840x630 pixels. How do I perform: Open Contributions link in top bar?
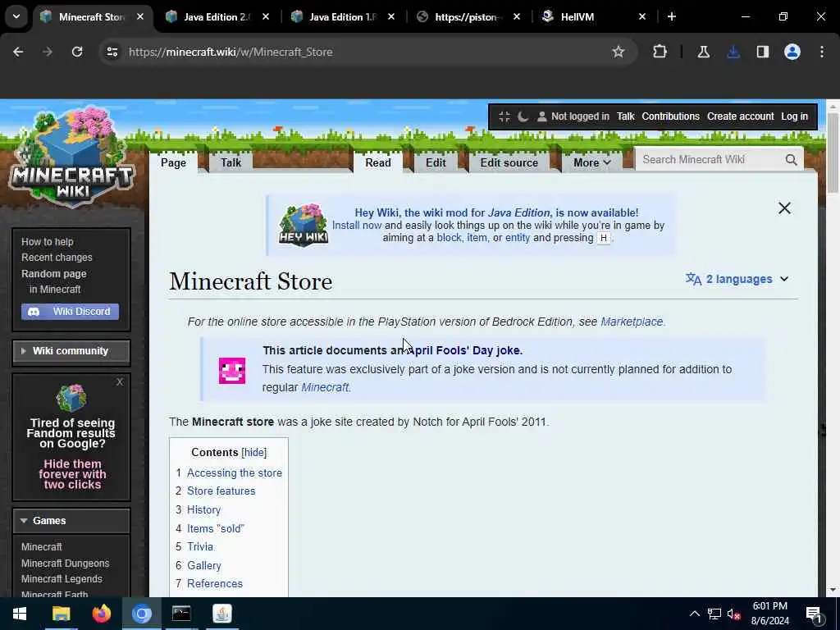click(670, 116)
